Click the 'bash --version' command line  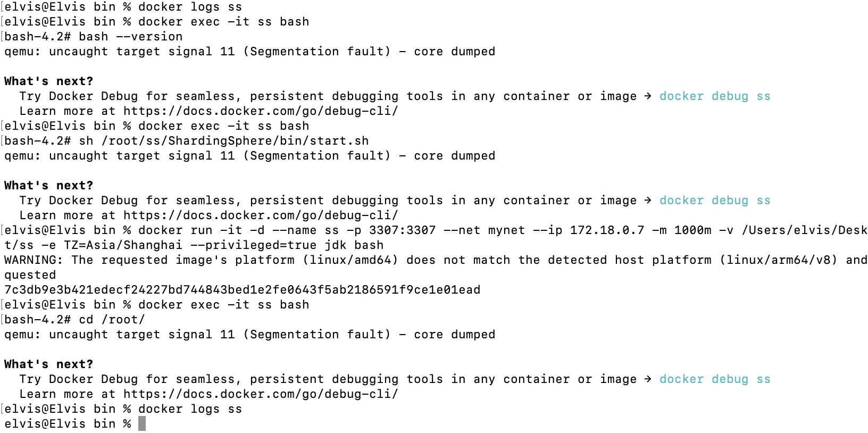tap(131, 37)
